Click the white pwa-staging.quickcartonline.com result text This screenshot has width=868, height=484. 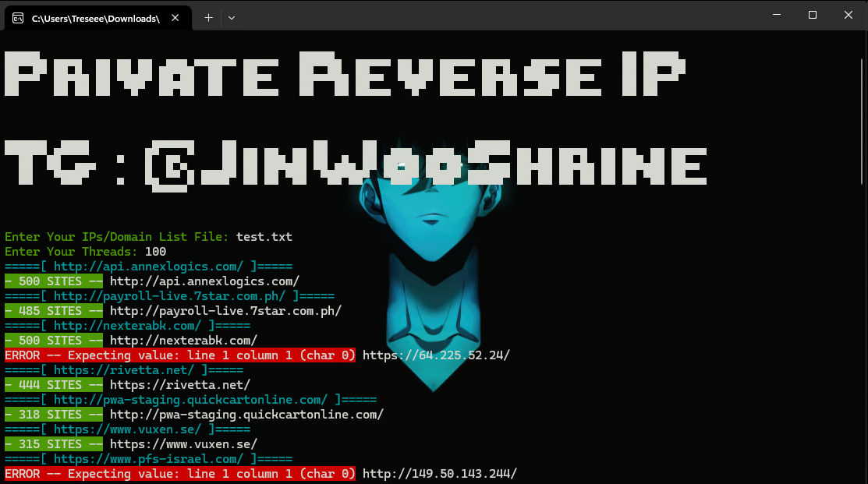[247, 415]
